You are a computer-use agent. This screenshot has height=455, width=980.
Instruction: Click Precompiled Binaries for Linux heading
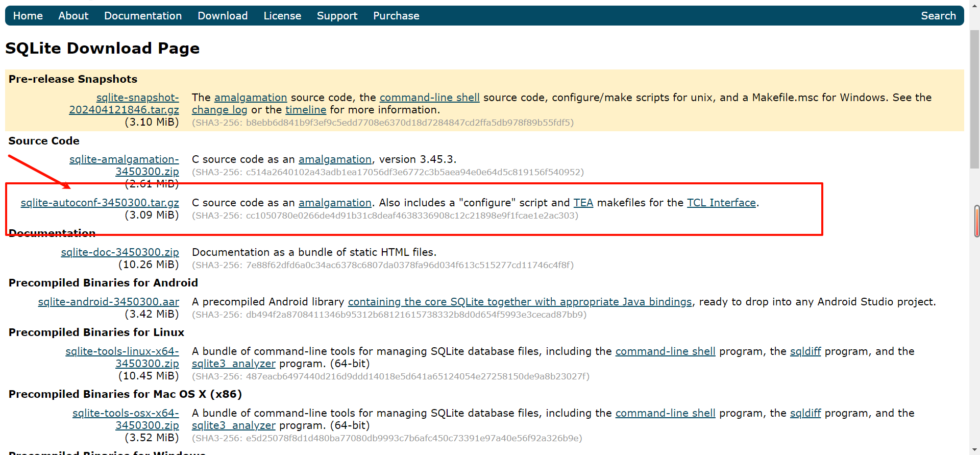pyautogui.click(x=96, y=332)
